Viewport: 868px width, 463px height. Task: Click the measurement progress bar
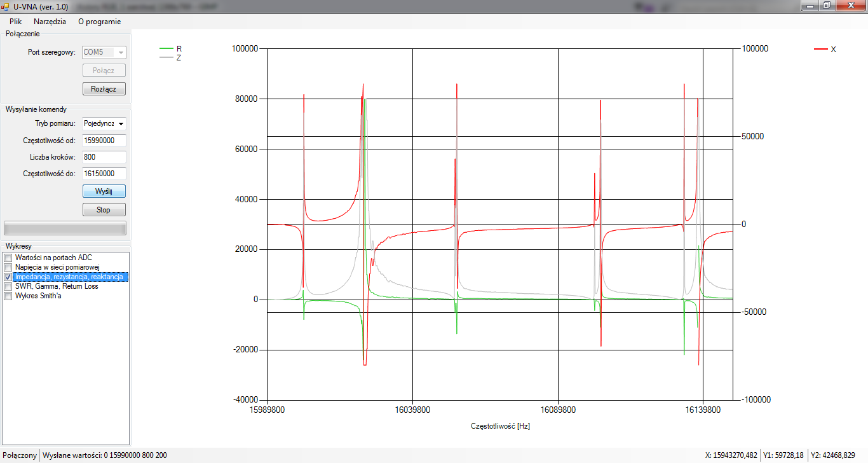coord(65,228)
